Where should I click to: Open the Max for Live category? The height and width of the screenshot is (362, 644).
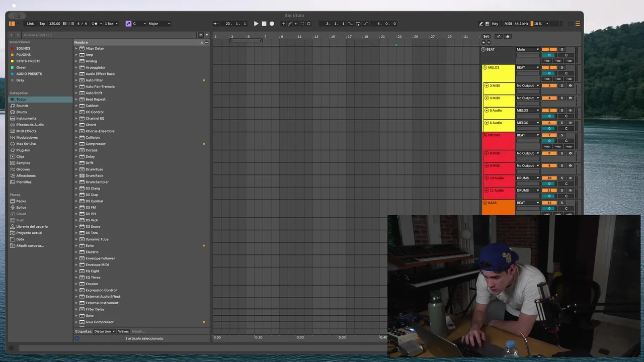[26, 144]
